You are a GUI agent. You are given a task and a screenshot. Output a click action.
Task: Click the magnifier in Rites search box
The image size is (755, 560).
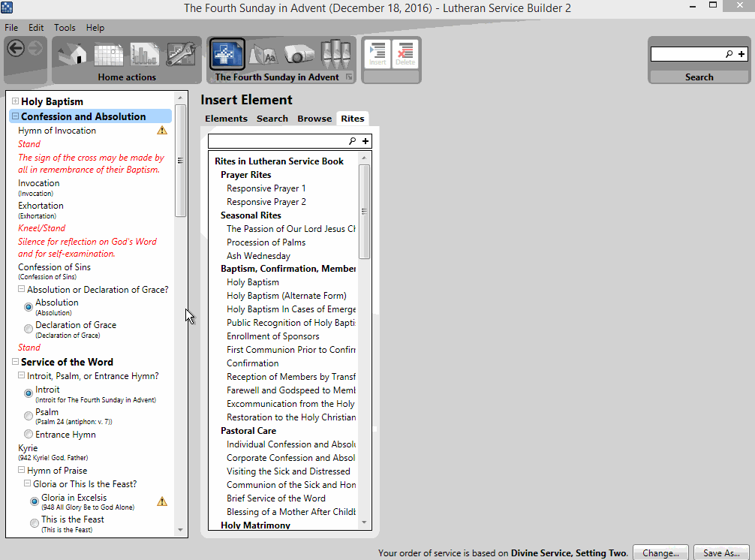pos(353,141)
